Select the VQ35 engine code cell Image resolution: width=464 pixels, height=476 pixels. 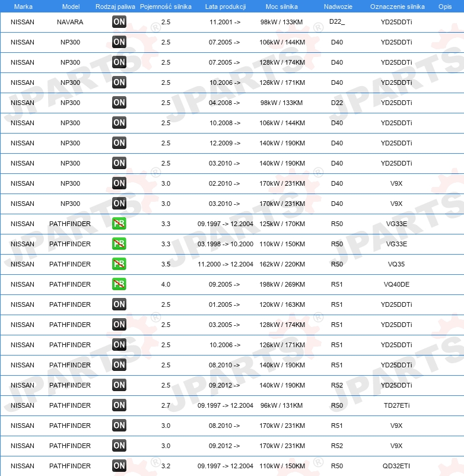(x=396, y=264)
